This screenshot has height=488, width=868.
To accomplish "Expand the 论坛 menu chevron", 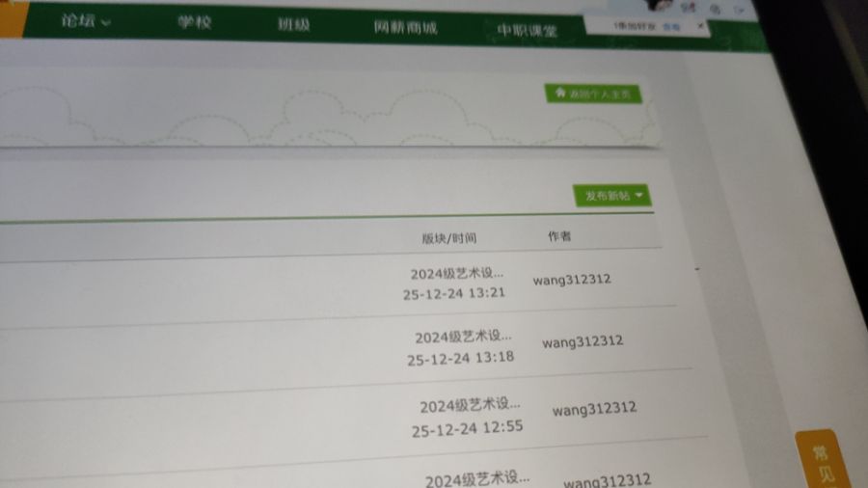I will pos(105,22).
